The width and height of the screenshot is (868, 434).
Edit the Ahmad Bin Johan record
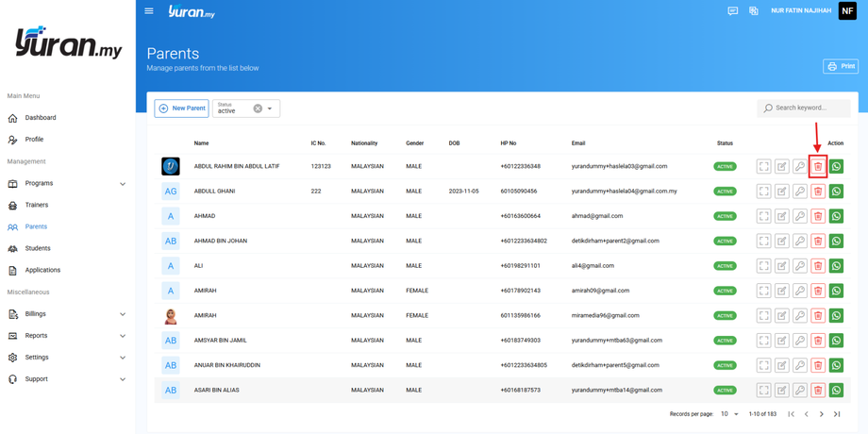pos(782,242)
